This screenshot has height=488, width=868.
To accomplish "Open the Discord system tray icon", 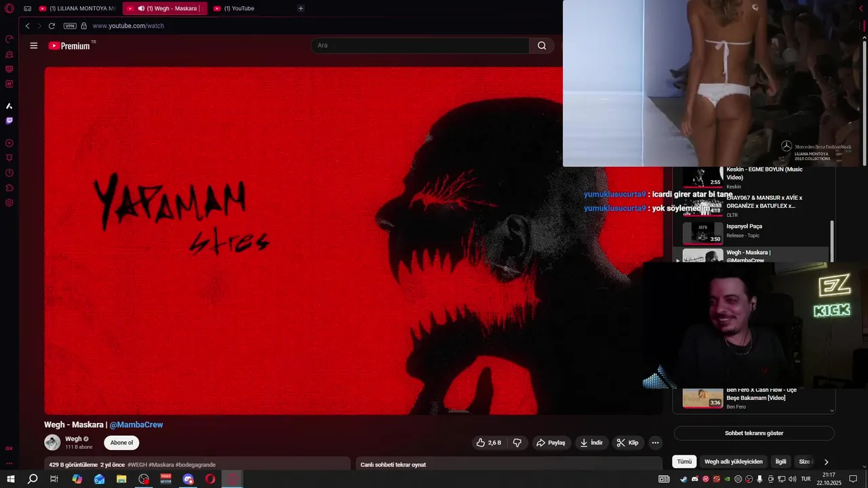I will pos(694,479).
